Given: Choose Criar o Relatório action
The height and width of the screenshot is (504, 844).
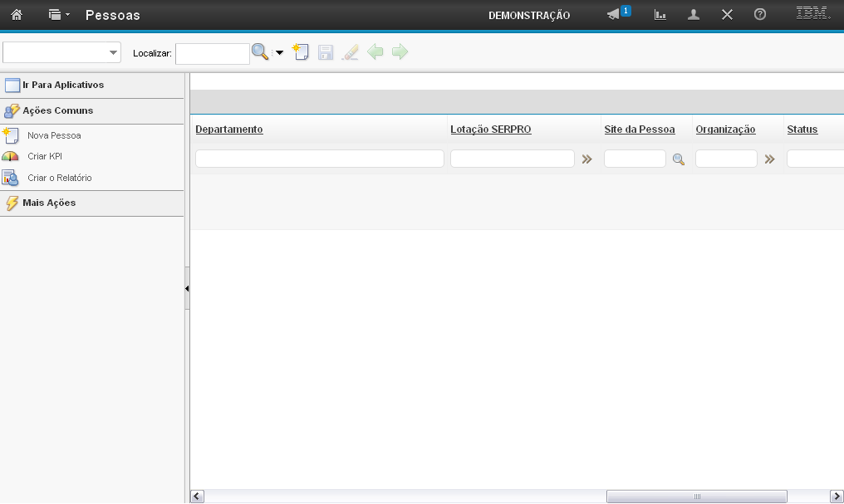Looking at the screenshot, I should 59,178.
